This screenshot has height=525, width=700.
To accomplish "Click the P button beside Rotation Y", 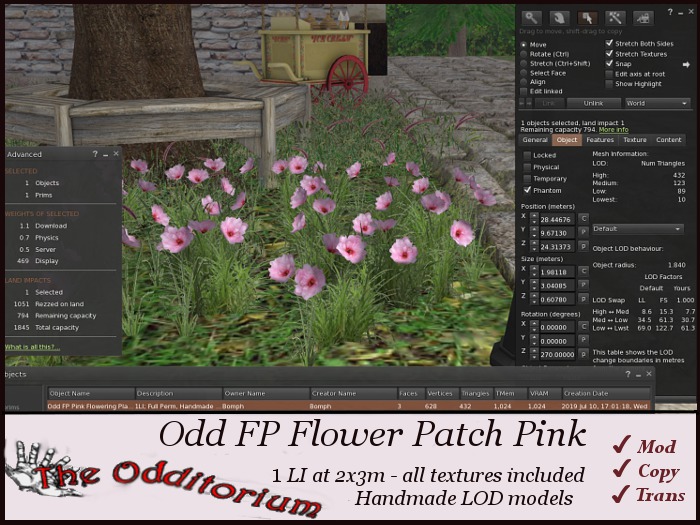I will coord(583,341).
